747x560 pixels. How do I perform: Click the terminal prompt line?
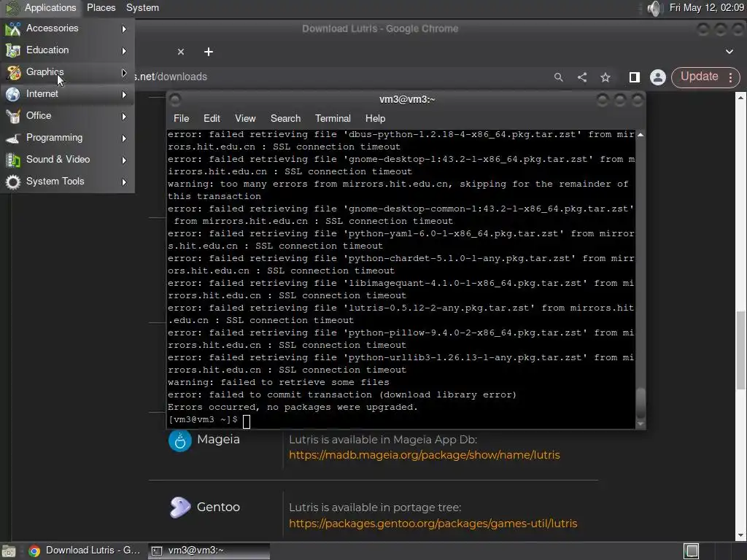tap(400, 420)
